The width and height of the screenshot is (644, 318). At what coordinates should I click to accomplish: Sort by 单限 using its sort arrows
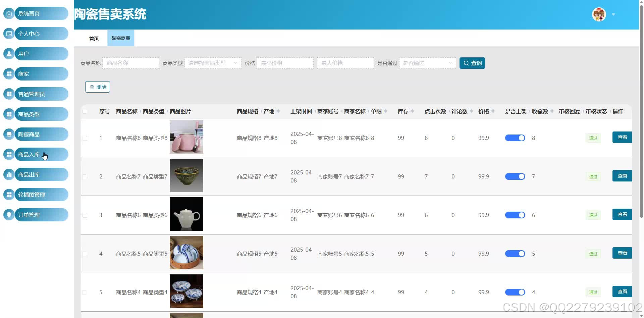385,111
